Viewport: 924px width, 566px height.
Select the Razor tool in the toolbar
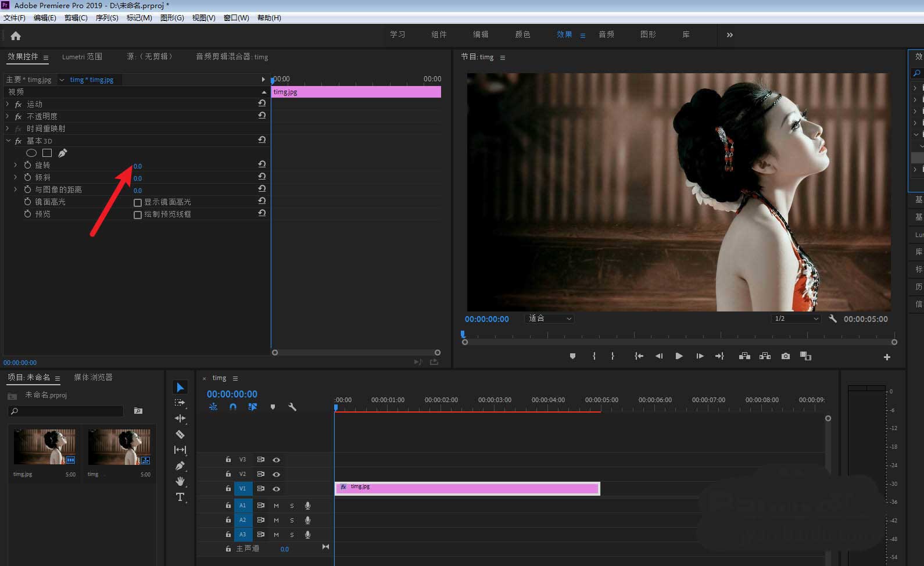(180, 434)
